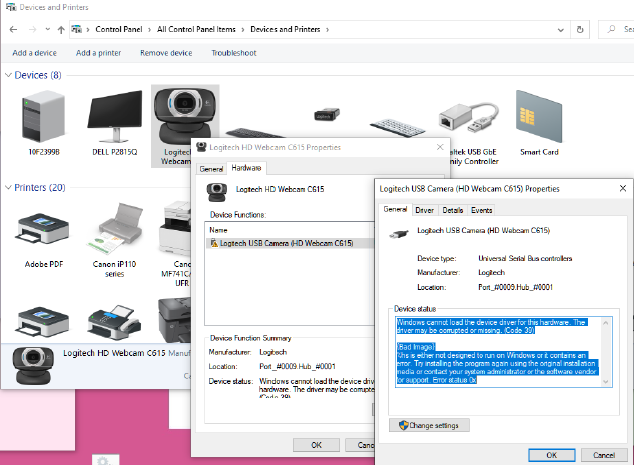
Task: Open the Details tab
Action: coord(452,210)
